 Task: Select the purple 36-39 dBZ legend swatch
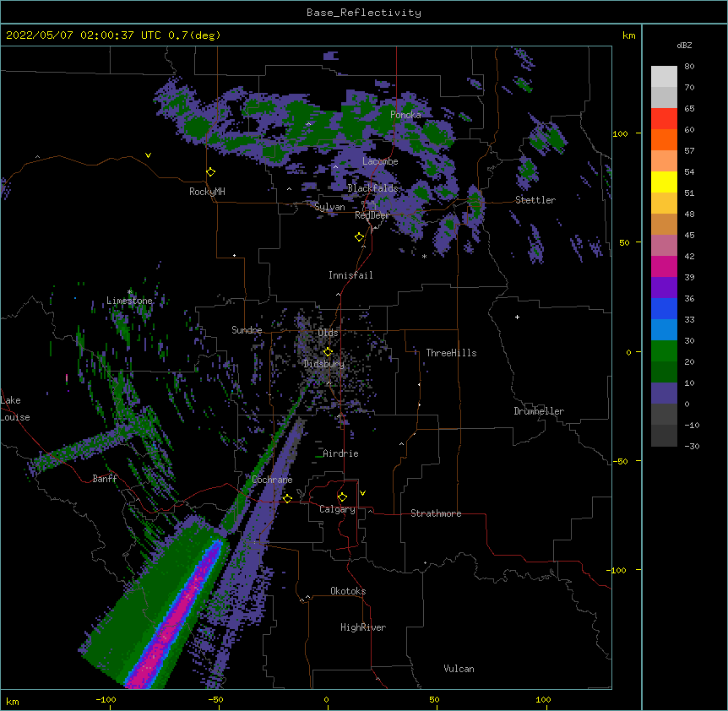pyautogui.click(x=664, y=288)
